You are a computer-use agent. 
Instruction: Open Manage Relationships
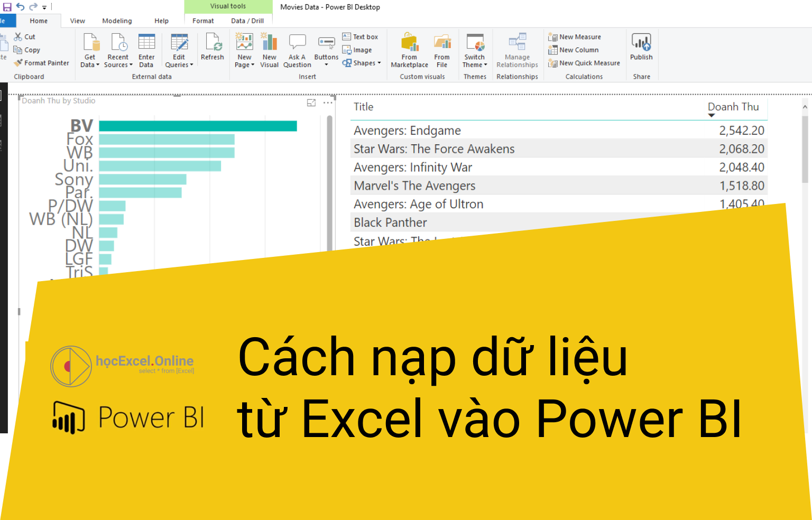tap(517, 51)
